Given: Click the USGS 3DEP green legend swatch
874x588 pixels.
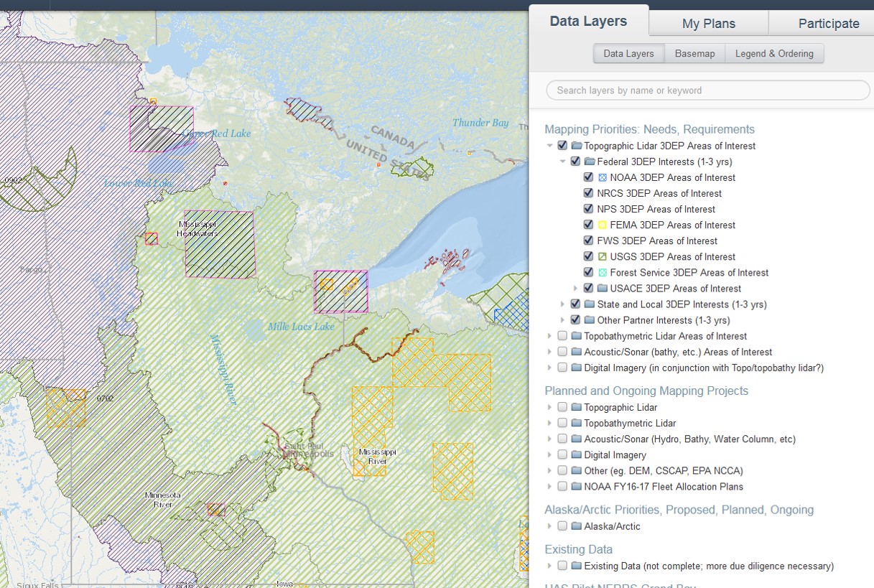Looking at the screenshot, I should (x=603, y=256).
